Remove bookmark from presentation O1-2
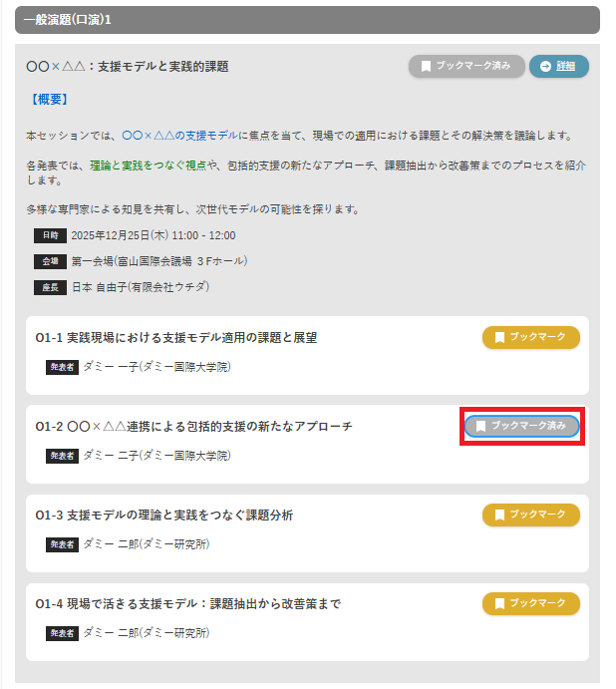 click(521, 426)
